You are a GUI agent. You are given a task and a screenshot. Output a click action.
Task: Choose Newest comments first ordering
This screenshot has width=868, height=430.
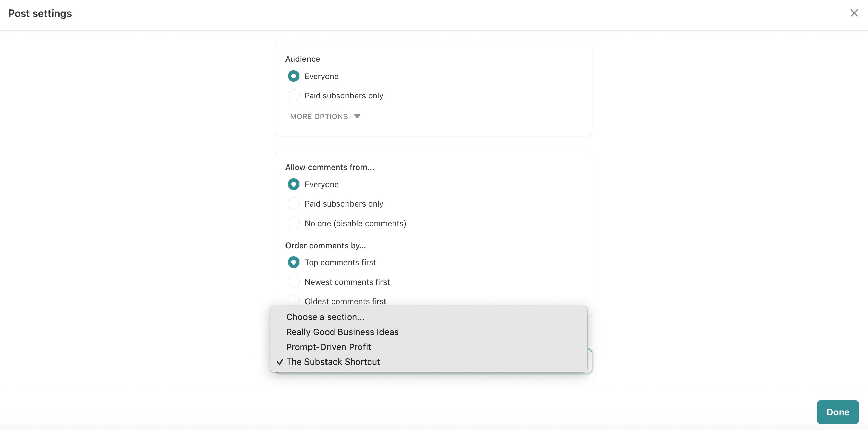(x=293, y=282)
